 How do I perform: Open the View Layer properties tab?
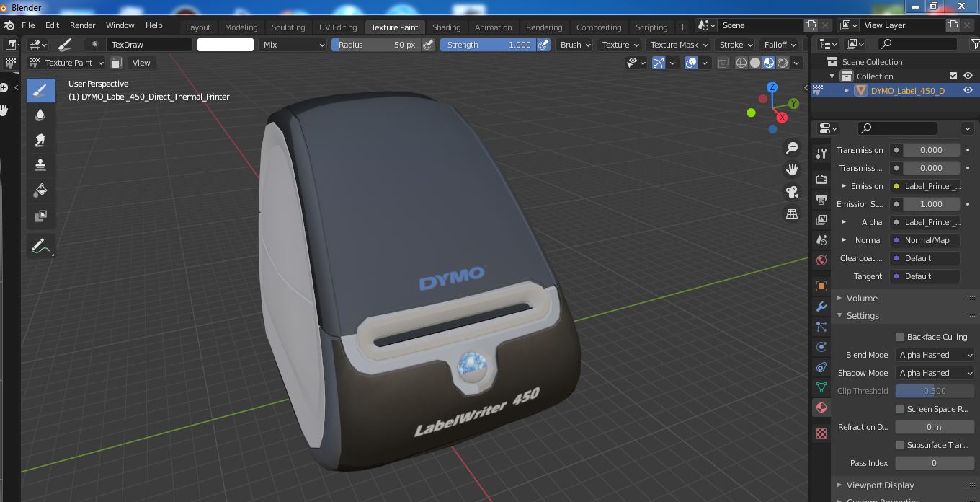click(x=821, y=219)
